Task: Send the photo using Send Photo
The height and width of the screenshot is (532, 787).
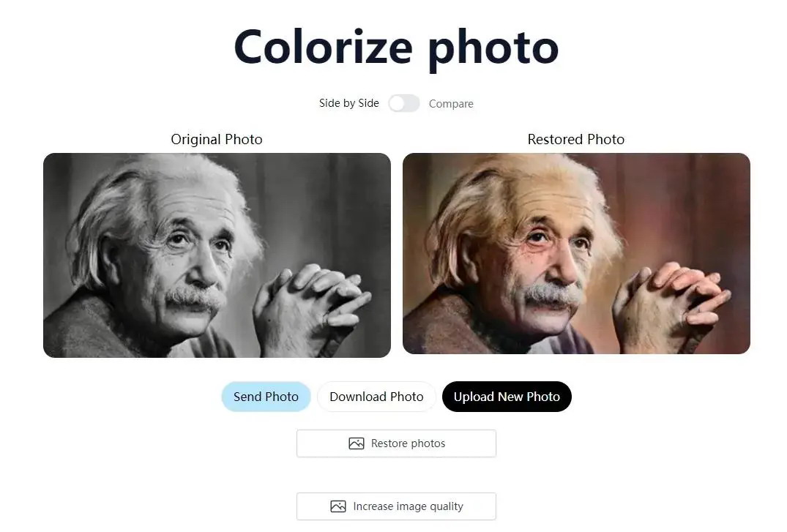Action: pyautogui.click(x=266, y=397)
